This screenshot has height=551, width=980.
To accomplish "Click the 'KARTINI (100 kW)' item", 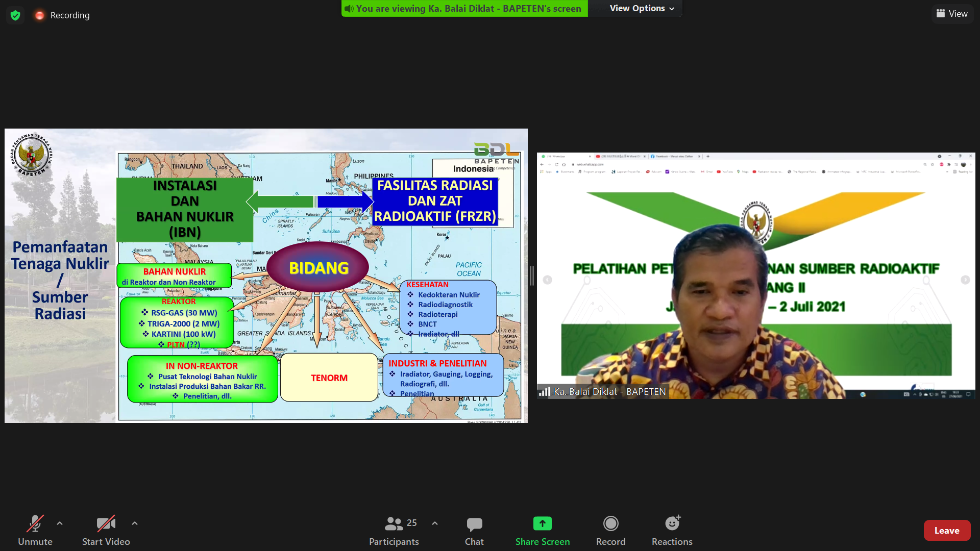I will coord(183,334).
